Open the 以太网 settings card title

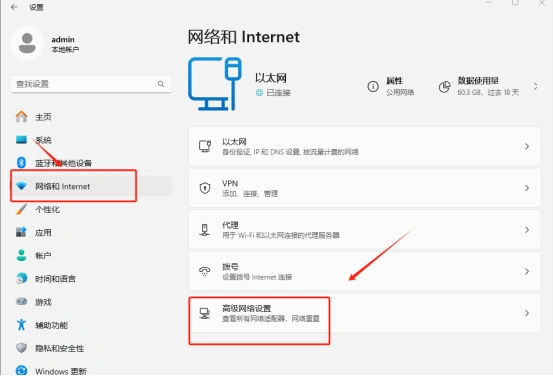(234, 142)
